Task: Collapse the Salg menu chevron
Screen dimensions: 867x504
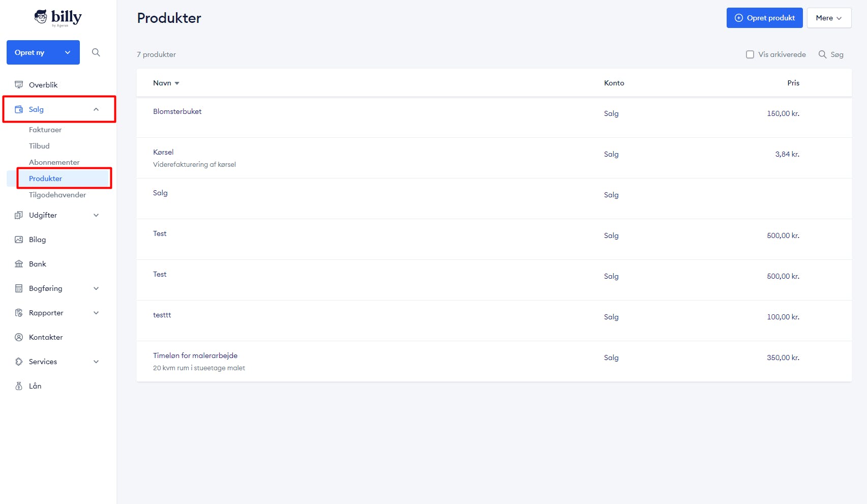Action: point(96,109)
